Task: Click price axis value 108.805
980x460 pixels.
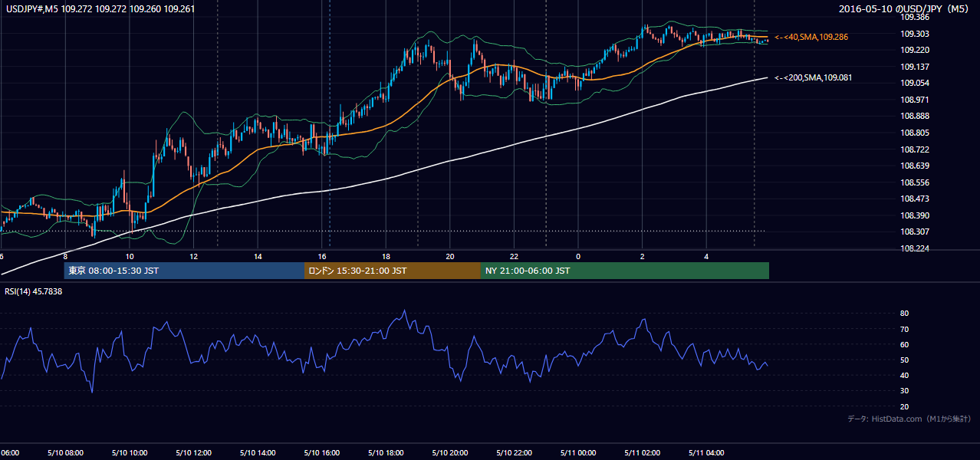Action: pyautogui.click(x=915, y=133)
